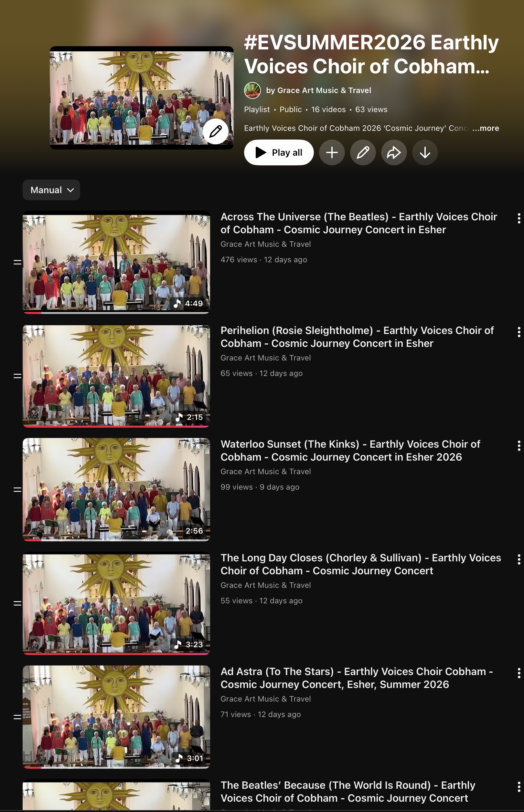
Task: Open channel name under Waterloo Sunset
Action: 265,472
